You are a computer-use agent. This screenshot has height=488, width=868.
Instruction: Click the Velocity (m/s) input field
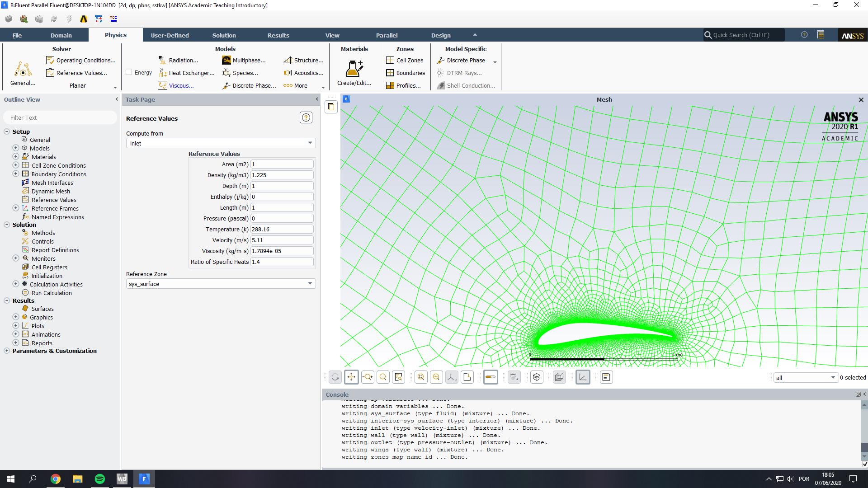tap(282, 240)
